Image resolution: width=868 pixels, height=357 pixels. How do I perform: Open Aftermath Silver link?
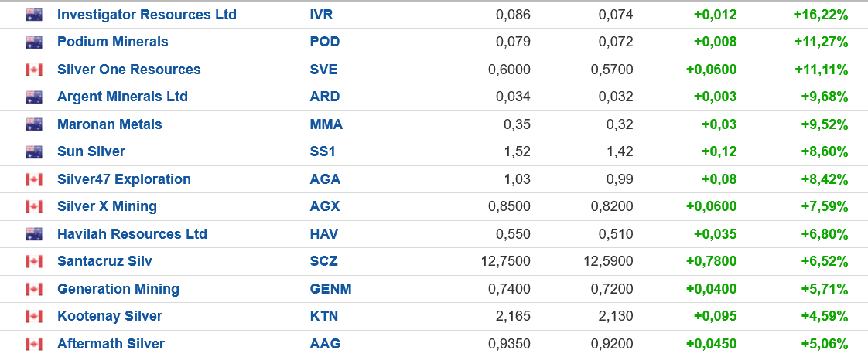(111, 344)
